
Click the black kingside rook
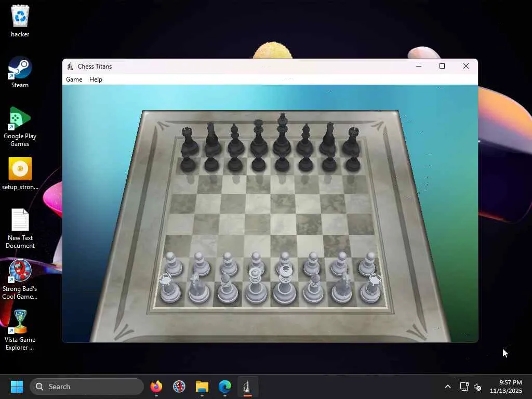352,141
